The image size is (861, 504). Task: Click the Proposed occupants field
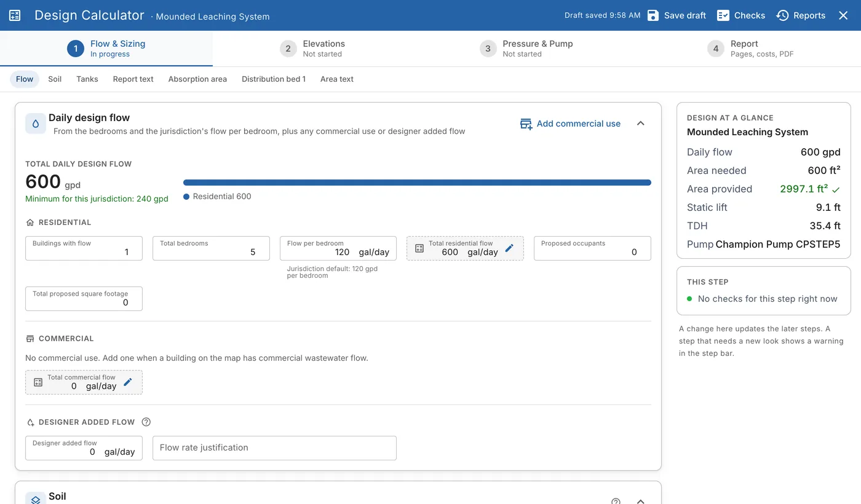coord(592,248)
